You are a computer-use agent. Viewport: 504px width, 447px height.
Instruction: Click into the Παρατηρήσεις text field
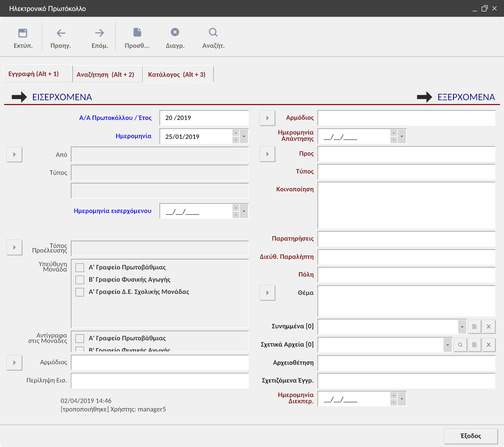pyautogui.click(x=406, y=239)
